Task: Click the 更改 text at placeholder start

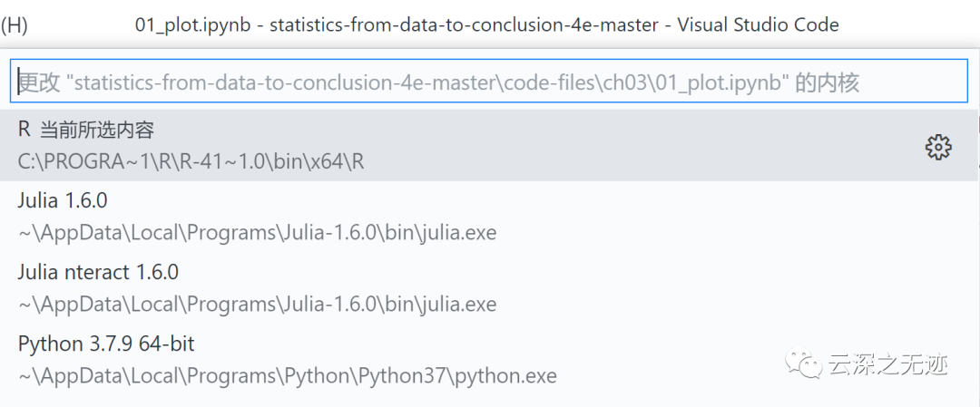Action: coord(39,83)
